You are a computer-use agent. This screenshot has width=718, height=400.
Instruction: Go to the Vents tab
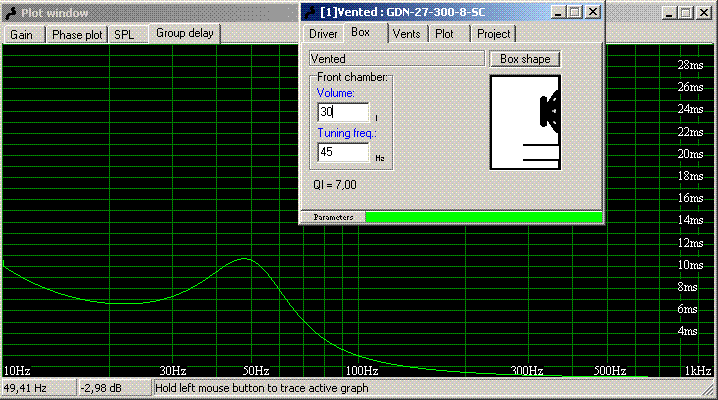point(406,33)
